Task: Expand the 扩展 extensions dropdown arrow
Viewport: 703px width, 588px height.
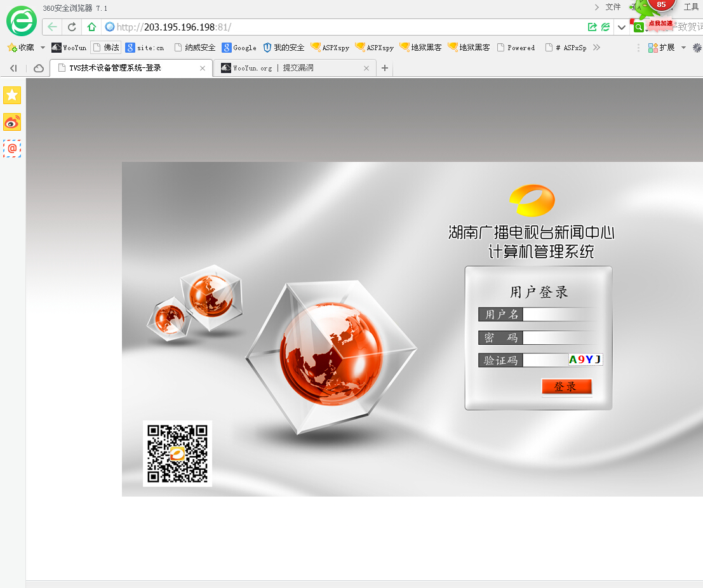Action: 683,48
